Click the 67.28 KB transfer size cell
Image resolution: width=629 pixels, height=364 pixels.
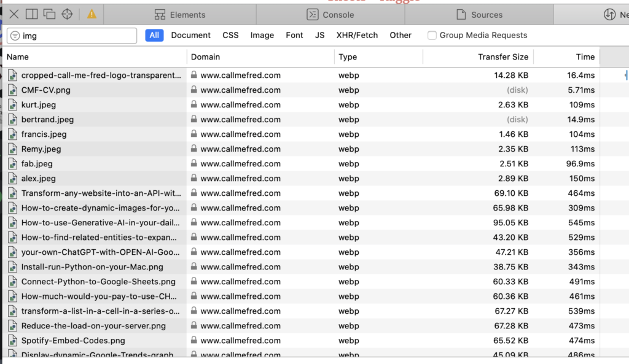[x=511, y=326]
